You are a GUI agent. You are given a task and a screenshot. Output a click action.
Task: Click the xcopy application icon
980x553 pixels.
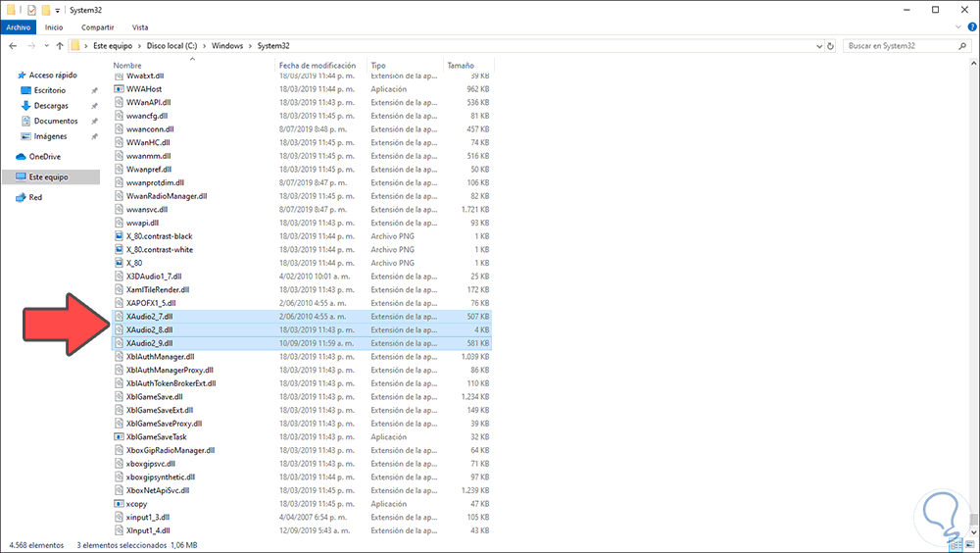[119, 504]
